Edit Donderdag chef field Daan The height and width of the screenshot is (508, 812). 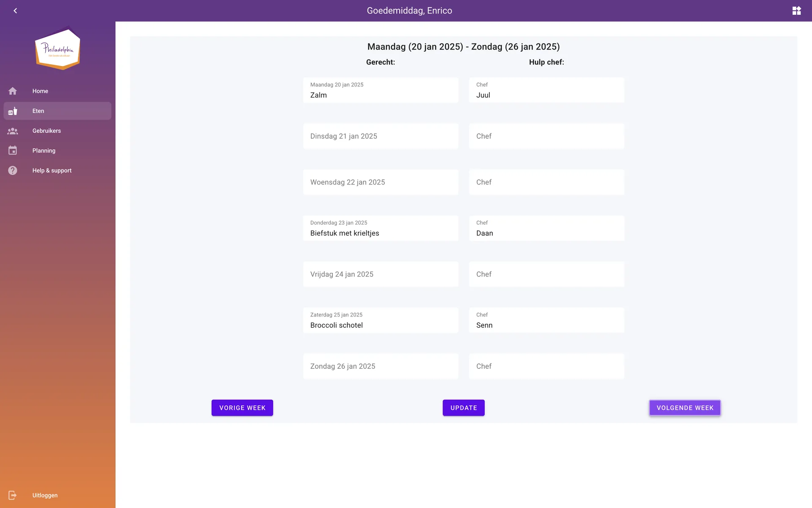point(546,228)
